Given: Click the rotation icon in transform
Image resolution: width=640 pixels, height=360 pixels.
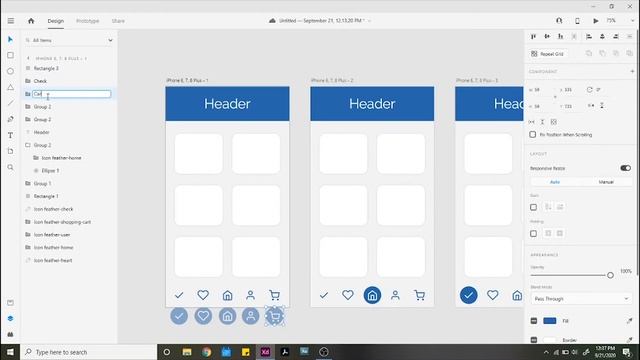Looking at the screenshot, I should 589,89.
